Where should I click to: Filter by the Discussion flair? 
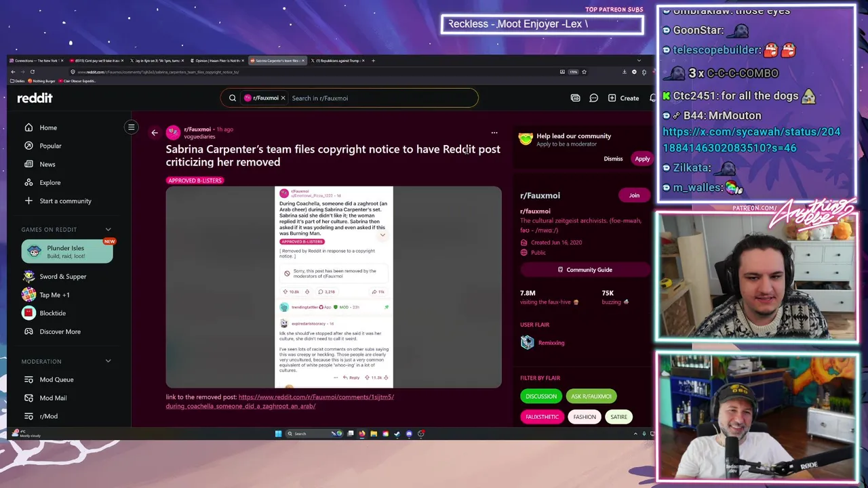541,396
